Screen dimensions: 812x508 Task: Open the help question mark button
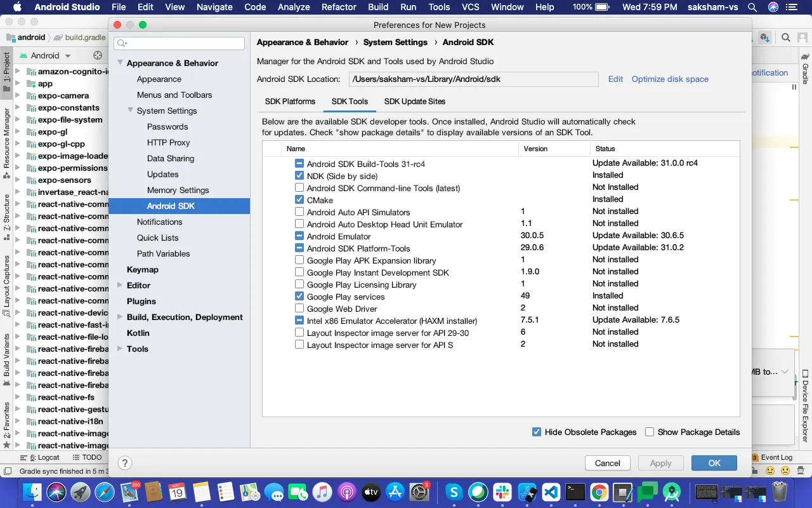125,463
